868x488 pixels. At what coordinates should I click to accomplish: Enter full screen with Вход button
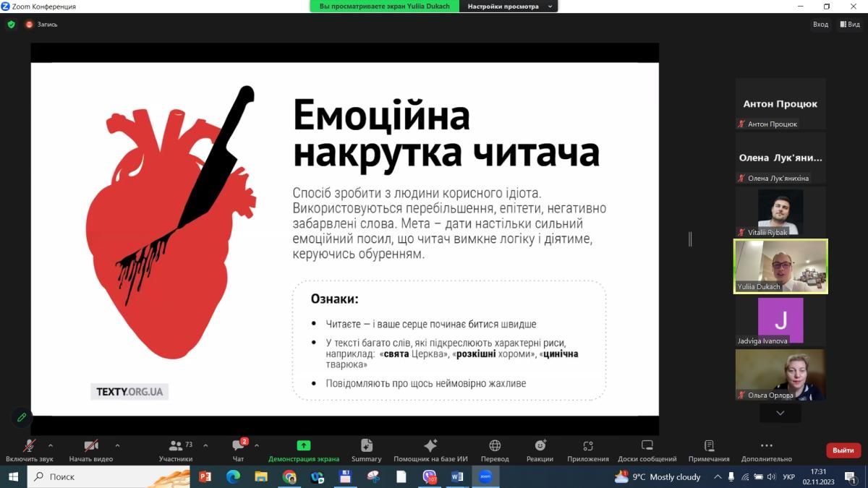[x=820, y=24]
